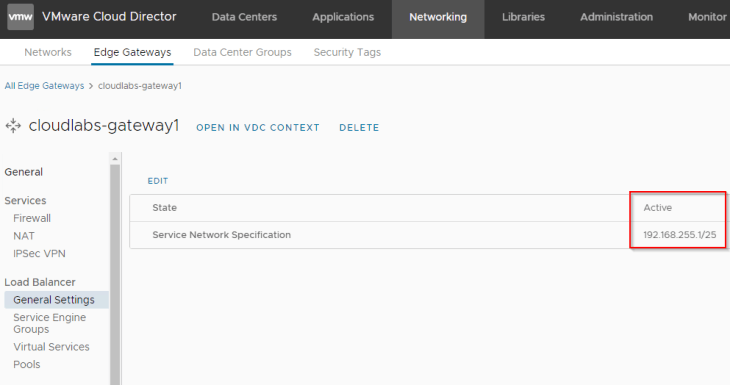Image resolution: width=730 pixels, height=385 pixels.
Task: Select Service Engine Groups in sidebar
Action: tap(50, 323)
